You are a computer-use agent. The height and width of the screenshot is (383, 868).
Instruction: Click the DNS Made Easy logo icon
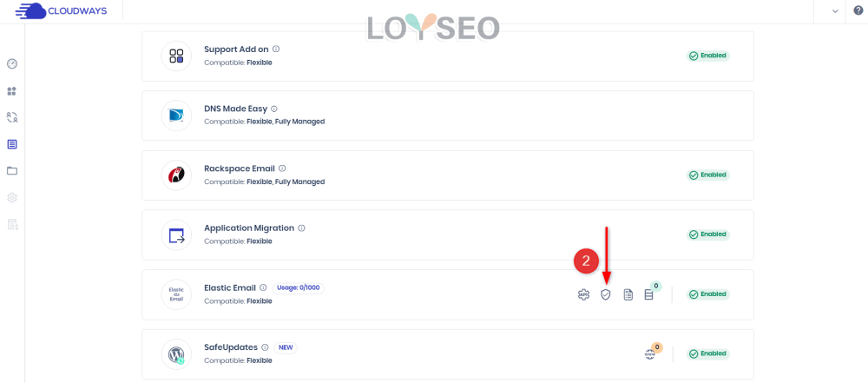(176, 116)
